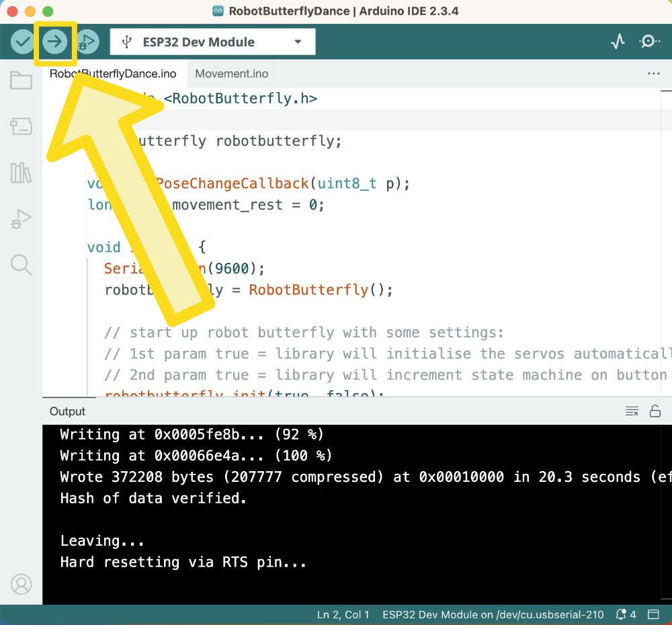Click the text 'Hash of data verified.'

click(153, 498)
